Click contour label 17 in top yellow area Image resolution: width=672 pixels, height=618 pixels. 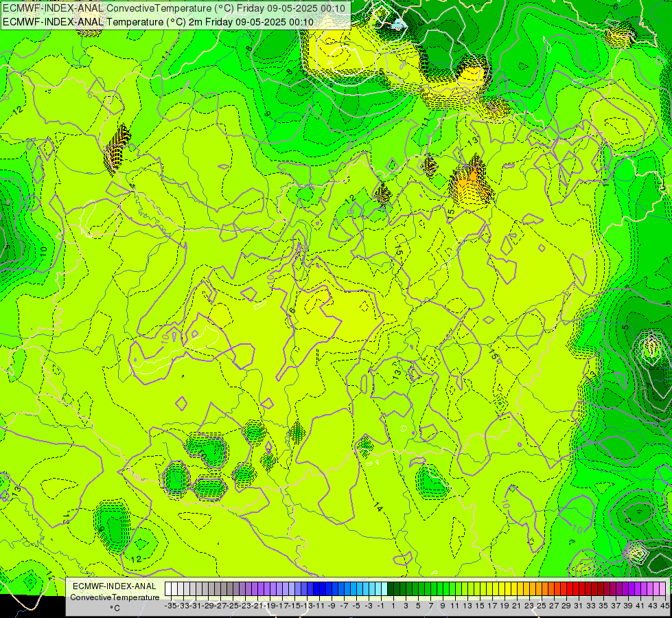(346, 40)
